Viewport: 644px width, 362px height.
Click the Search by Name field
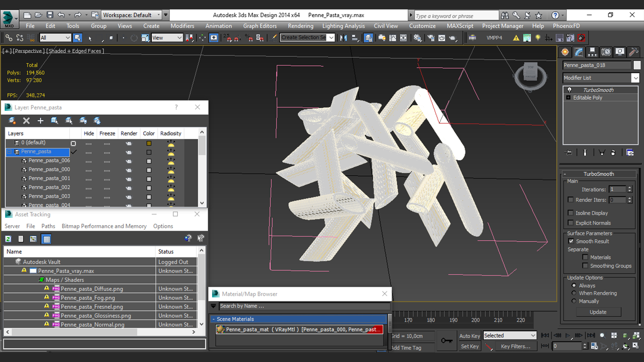pos(304,306)
